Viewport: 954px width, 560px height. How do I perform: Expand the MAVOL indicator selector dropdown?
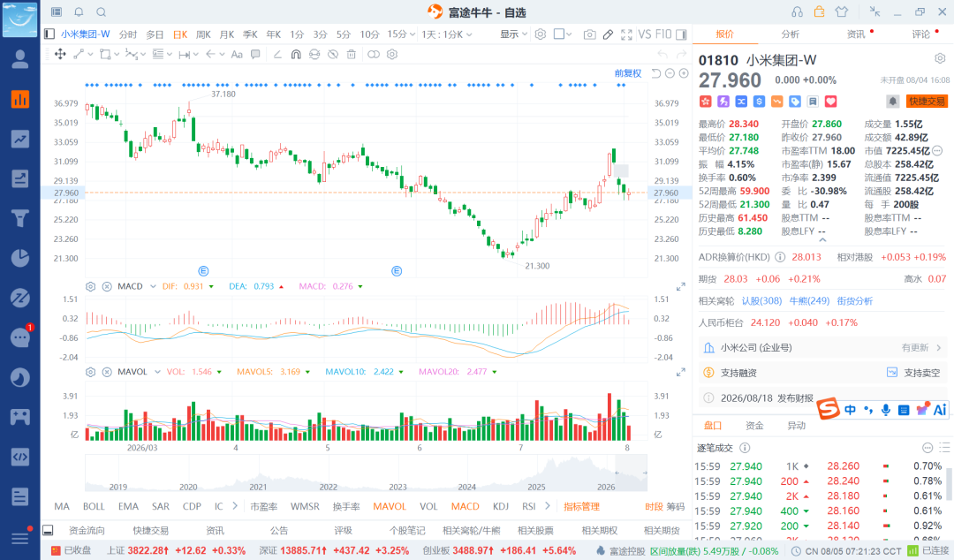(157, 372)
